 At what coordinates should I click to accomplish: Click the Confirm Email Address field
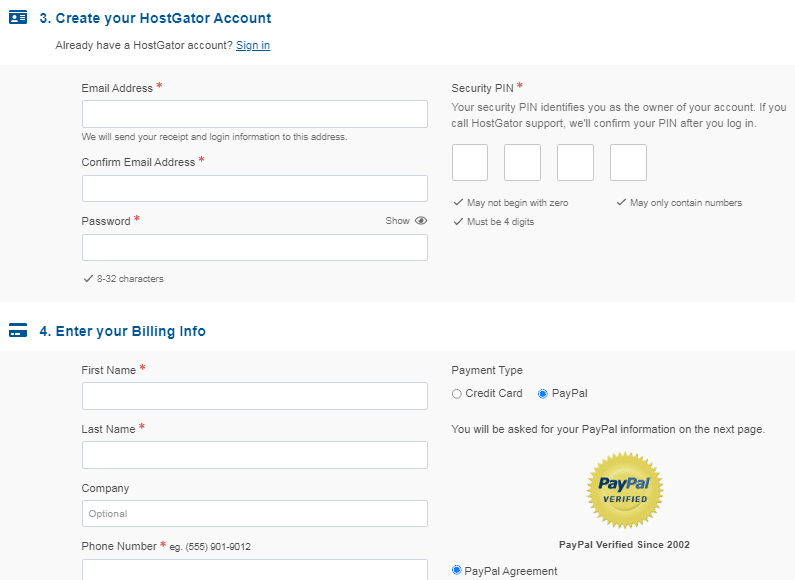pos(254,188)
